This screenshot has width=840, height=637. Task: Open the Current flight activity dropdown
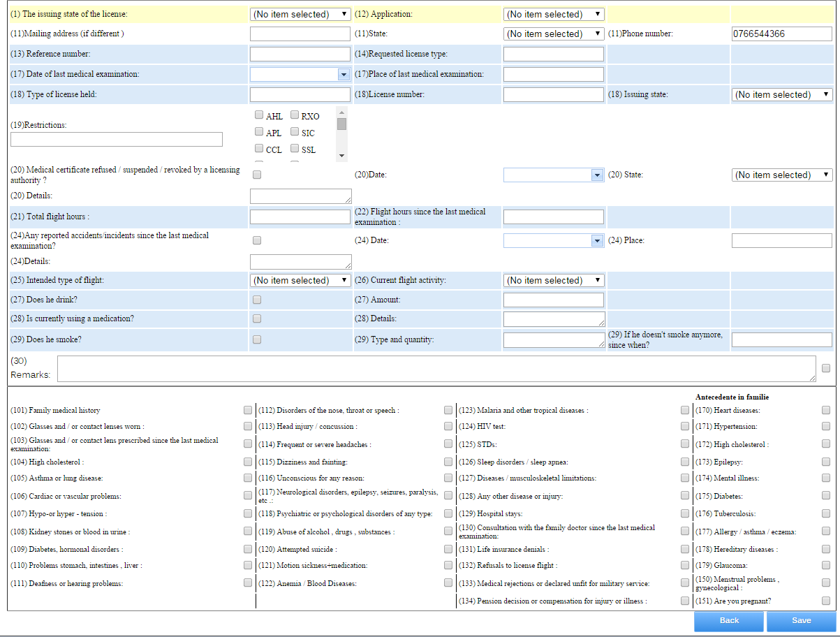pyautogui.click(x=554, y=280)
